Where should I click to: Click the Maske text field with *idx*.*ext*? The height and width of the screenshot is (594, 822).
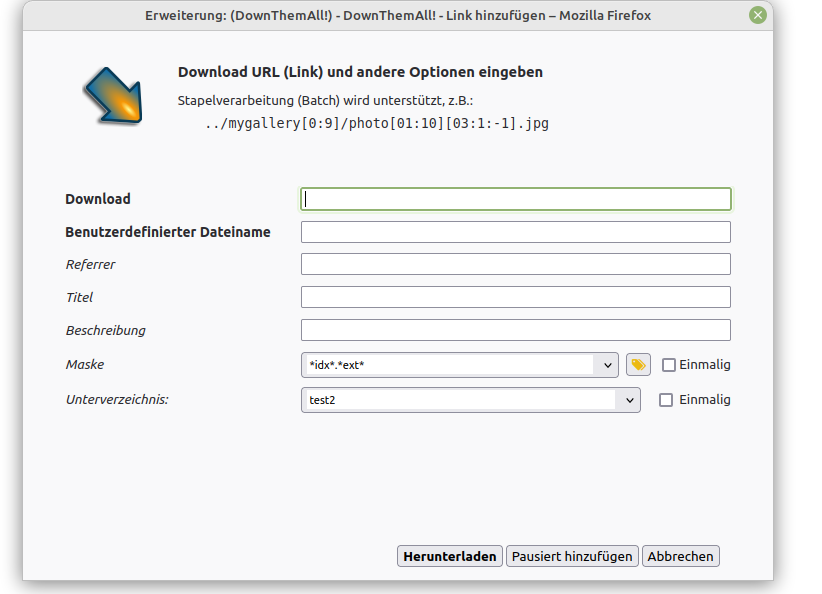coord(449,365)
